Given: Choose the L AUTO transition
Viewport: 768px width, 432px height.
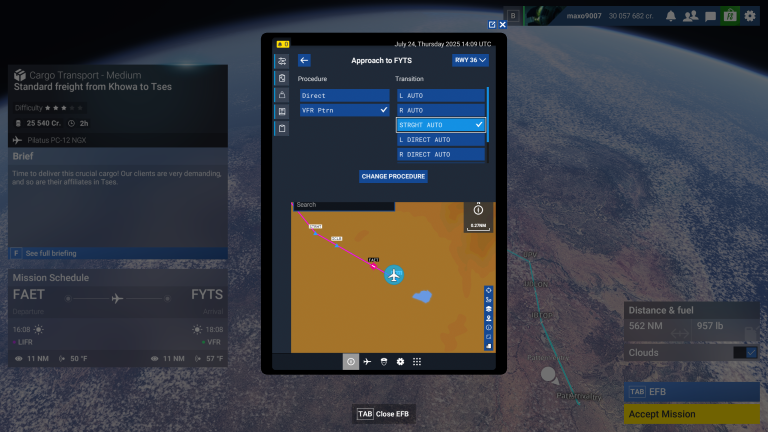Looking at the screenshot, I should [441, 96].
